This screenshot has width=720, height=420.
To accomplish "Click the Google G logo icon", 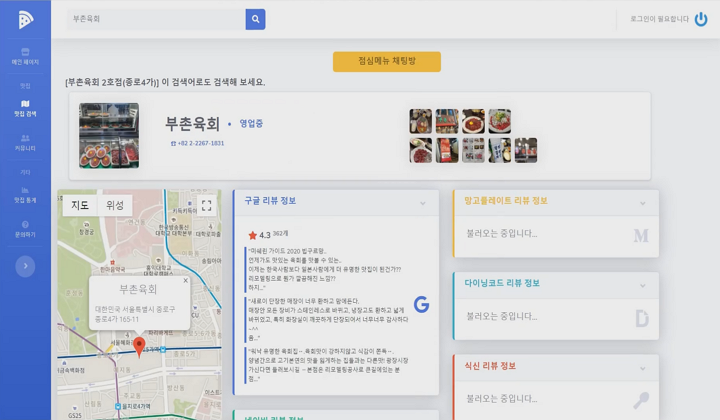I will click(x=421, y=304).
